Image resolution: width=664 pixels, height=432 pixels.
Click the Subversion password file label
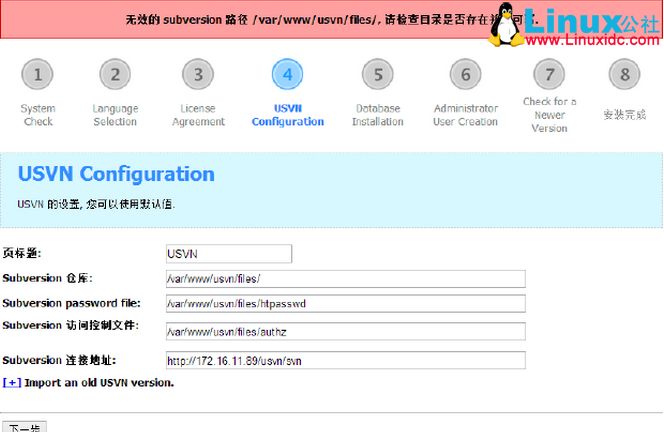click(x=72, y=303)
